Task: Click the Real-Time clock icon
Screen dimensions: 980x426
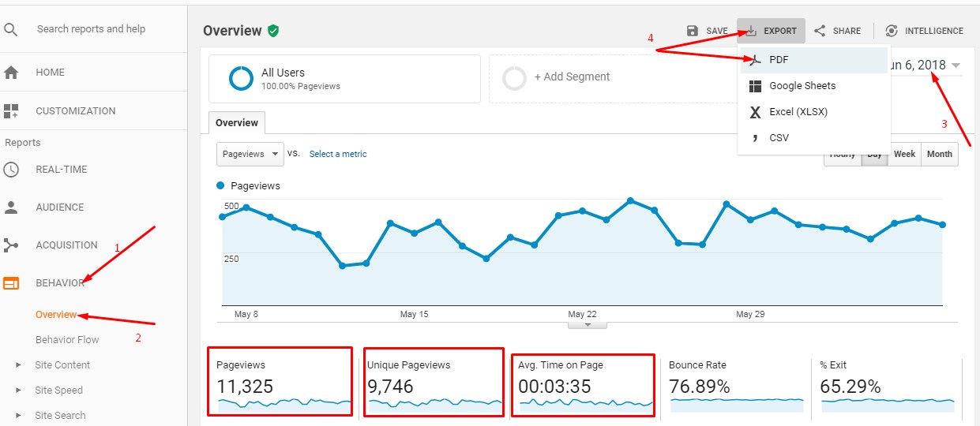Action: 11,170
